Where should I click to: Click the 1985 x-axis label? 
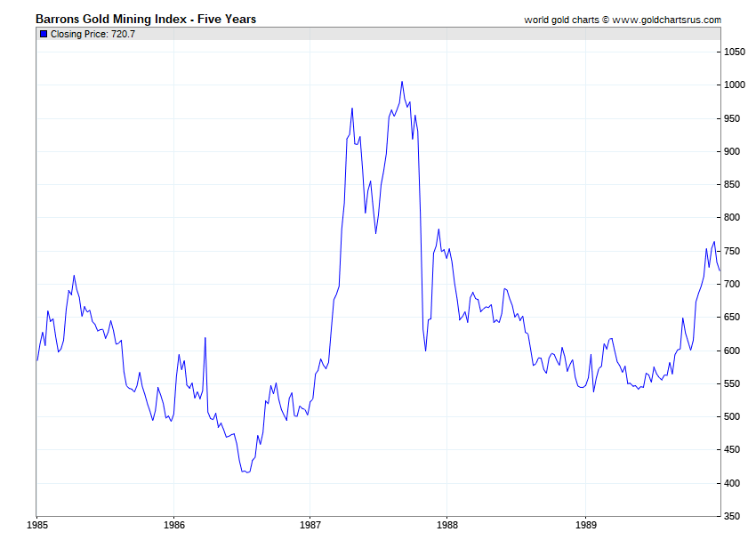coord(37,525)
